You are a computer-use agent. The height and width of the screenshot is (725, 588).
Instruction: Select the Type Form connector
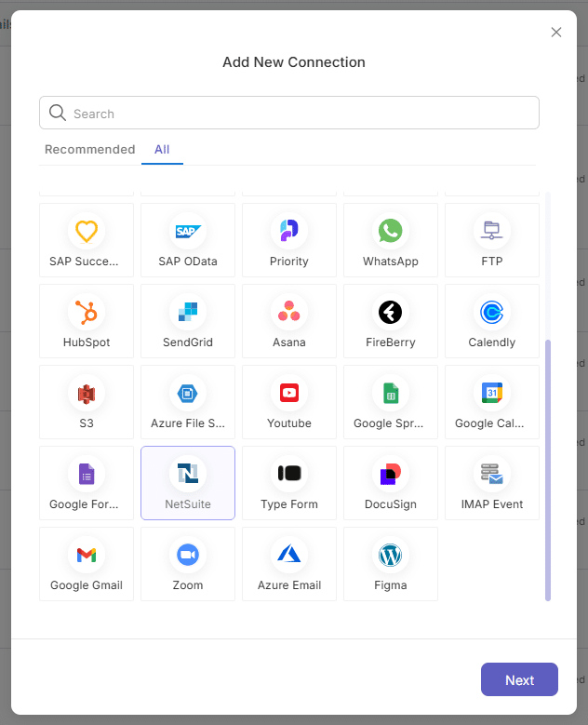(x=289, y=483)
